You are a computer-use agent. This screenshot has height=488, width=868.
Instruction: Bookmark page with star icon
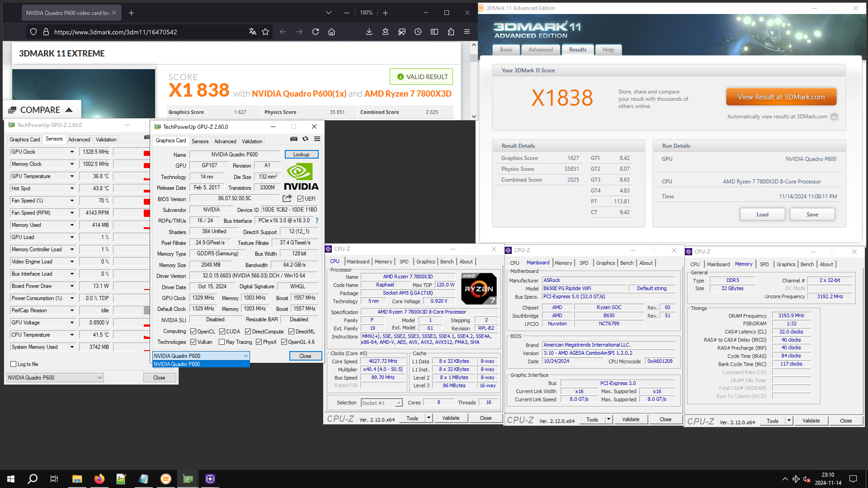(265, 32)
